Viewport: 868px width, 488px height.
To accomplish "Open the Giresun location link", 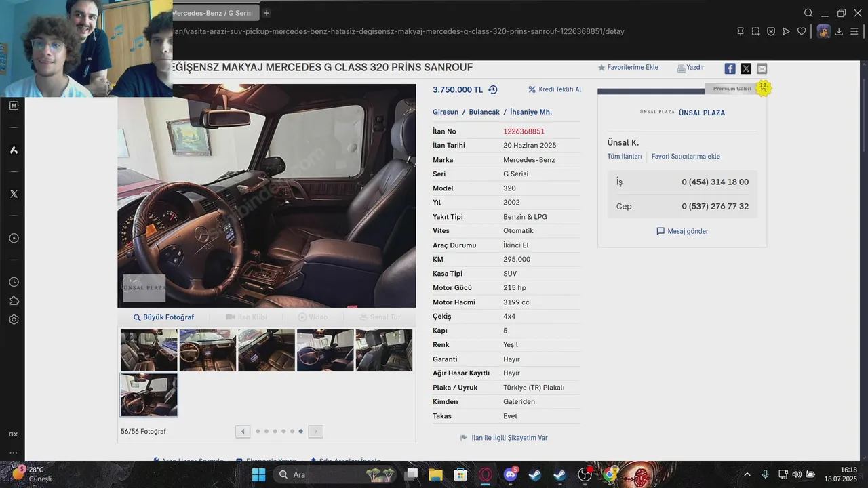I will 446,112.
